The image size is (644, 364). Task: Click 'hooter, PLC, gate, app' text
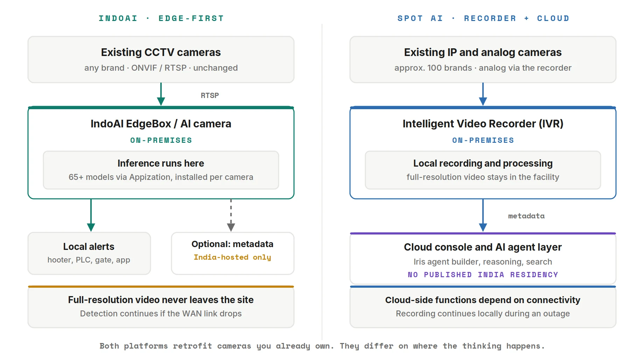pyautogui.click(x=89, y=260)
